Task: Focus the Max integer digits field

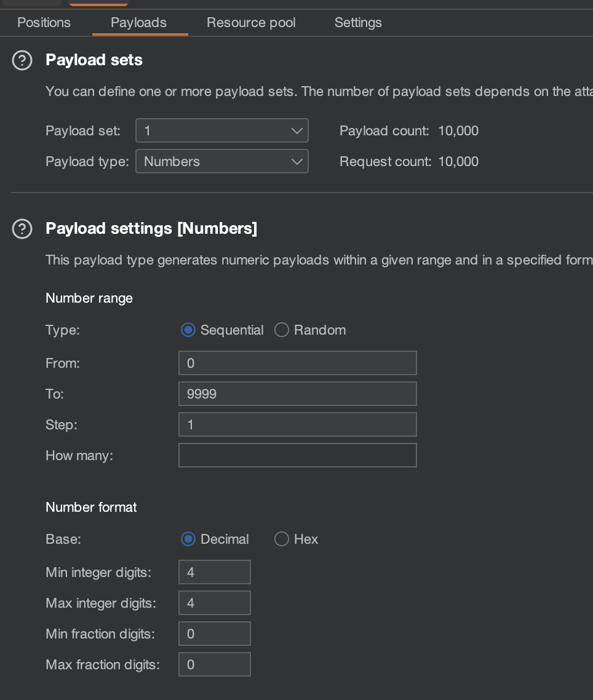Action: [x=214, y=603]
